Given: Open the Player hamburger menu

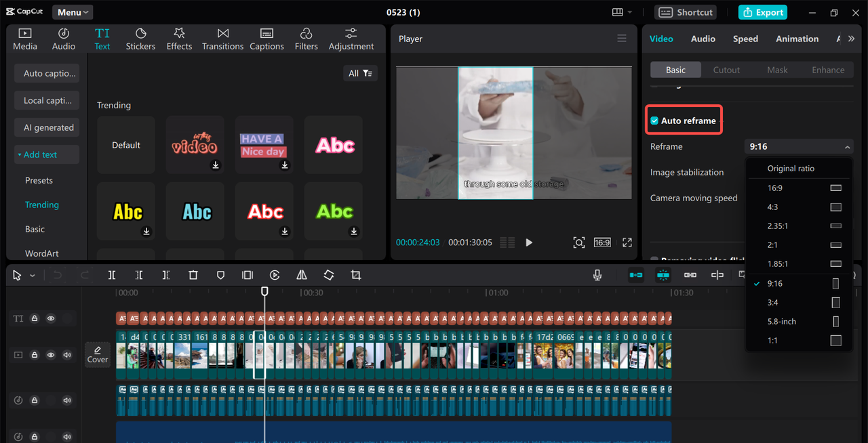Looking at the screenshot, I should pyautogui.click(x=622, y=39).
